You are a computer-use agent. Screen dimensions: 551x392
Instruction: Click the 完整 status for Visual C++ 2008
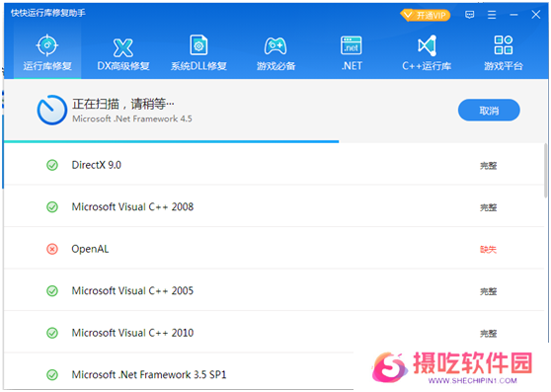tap(488, 207)
